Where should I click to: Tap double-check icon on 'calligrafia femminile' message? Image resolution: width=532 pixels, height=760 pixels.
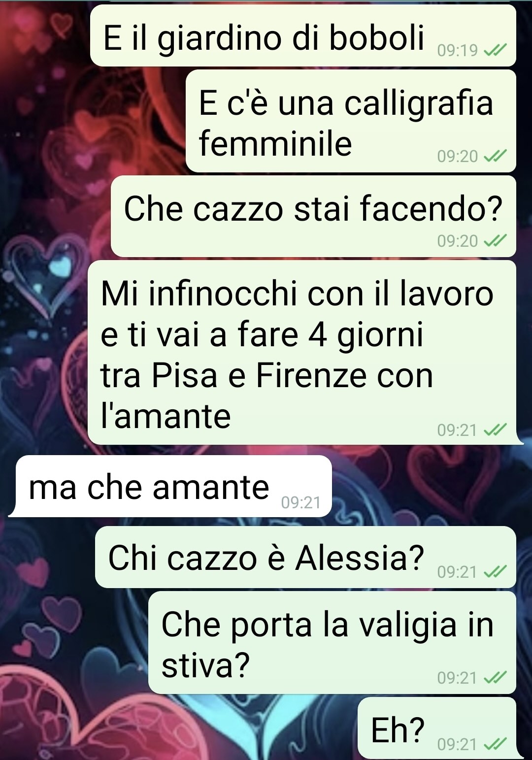point(495,156)
